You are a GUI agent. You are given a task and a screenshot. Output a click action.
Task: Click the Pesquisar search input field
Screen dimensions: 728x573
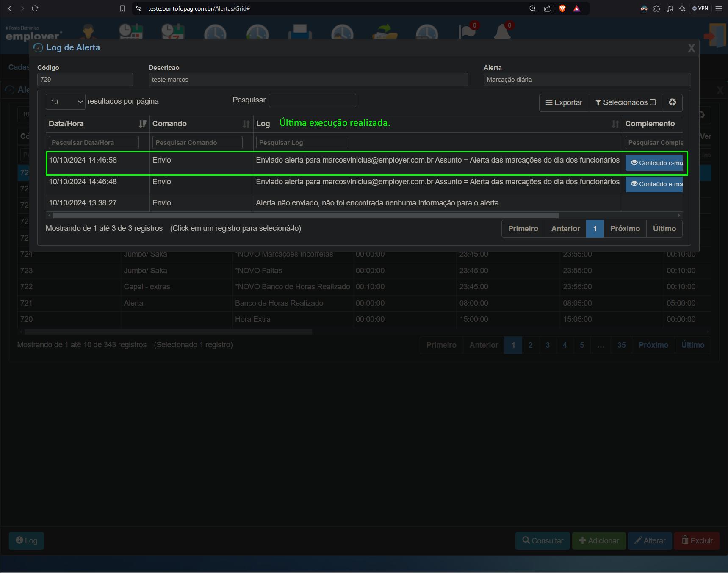point(313,101)
